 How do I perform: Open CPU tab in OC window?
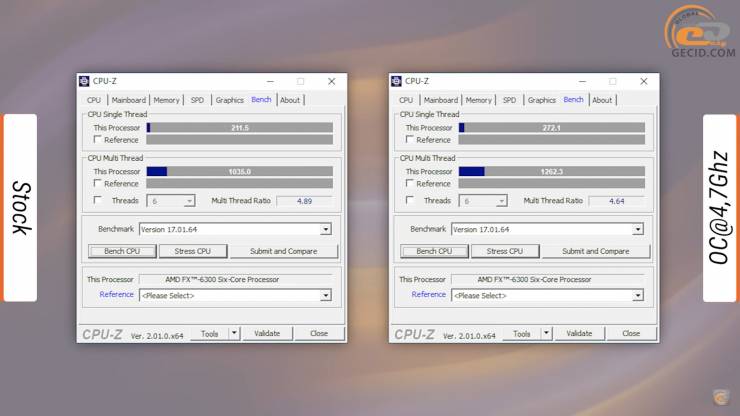[x=405, y=100]
